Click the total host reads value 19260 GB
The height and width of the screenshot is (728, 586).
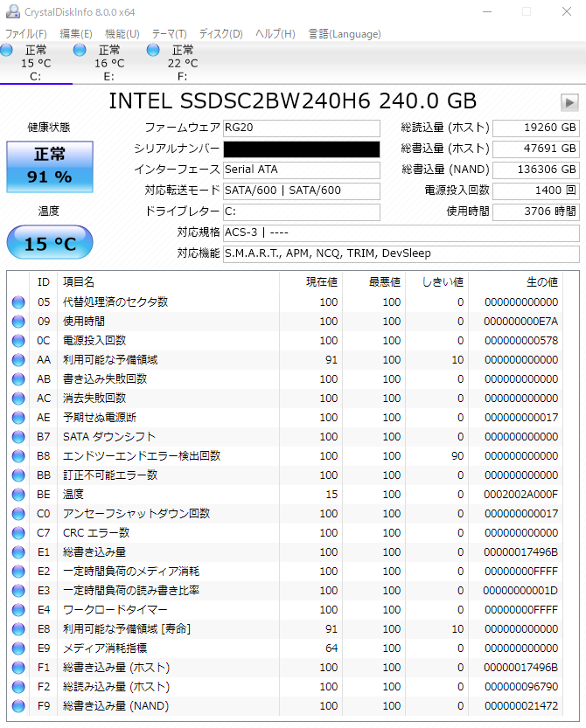pyautogui.click(x=536, y=128)
